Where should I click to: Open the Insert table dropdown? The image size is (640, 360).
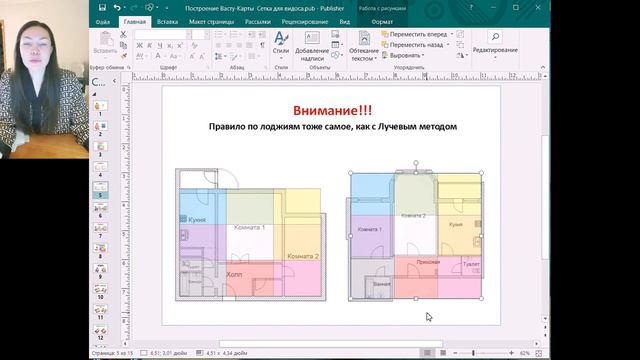point(337,44)
